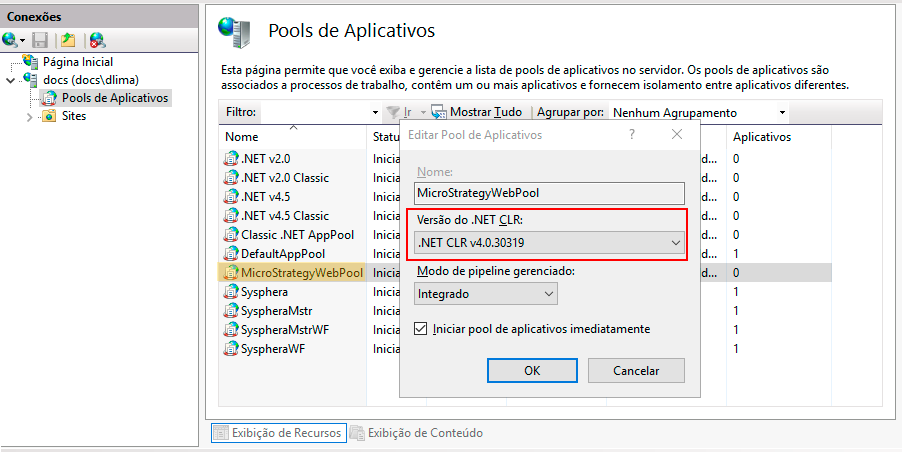Select the DefaultAppPool name

pyautogui.click(x=283, y=254)
